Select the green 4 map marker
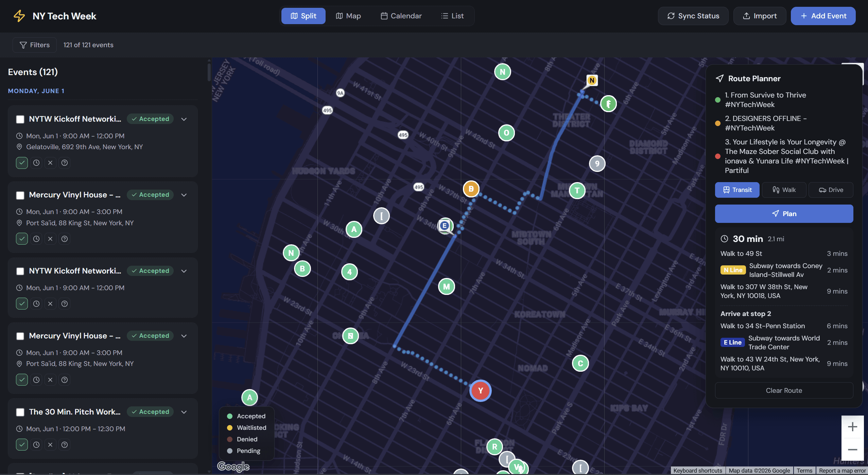This screenshot has height=475, width=868. pos(350,272)
